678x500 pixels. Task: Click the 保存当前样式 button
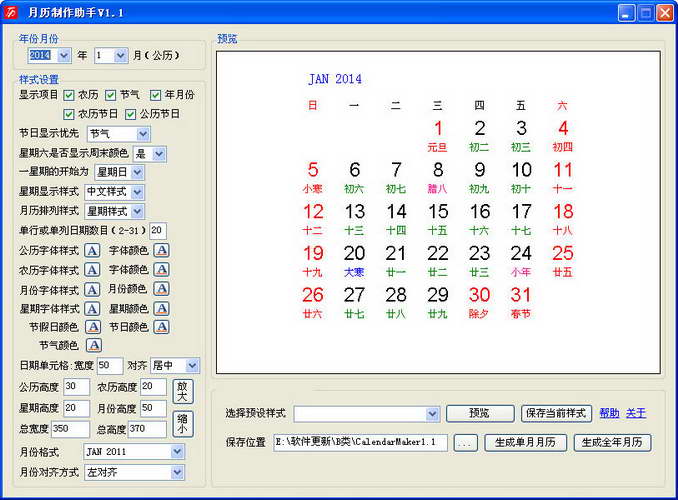point(556,413)
